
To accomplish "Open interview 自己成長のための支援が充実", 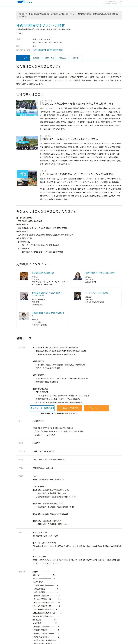I will click(43, 273).
